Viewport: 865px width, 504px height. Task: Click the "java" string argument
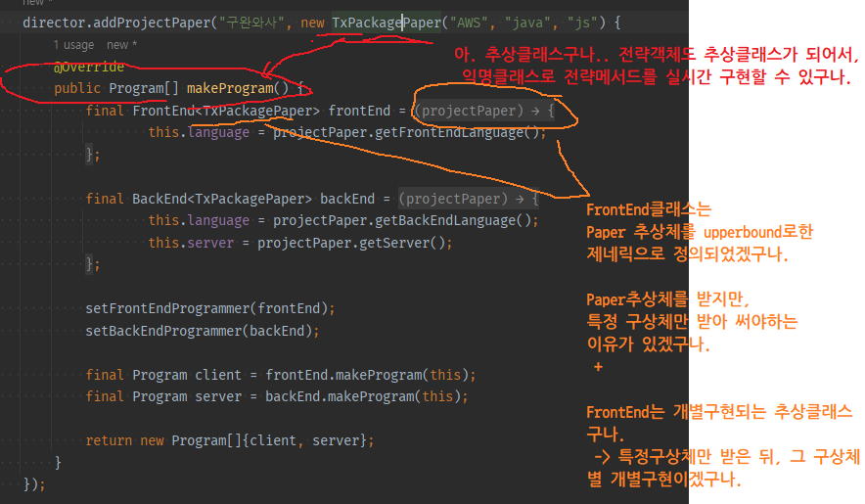click(527, 23)
